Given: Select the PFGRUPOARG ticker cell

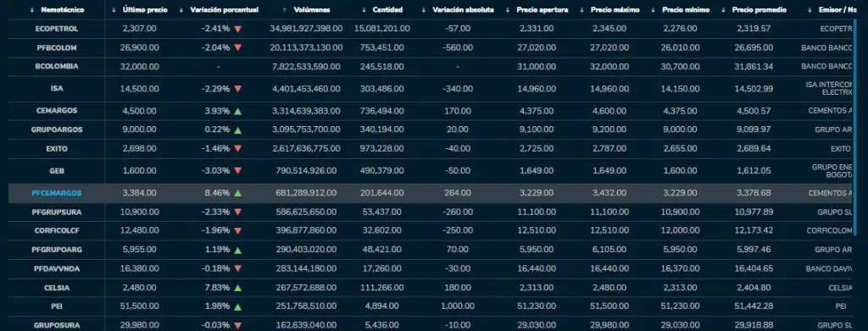Looking at the screenshot, I should (x=57, y=251).
